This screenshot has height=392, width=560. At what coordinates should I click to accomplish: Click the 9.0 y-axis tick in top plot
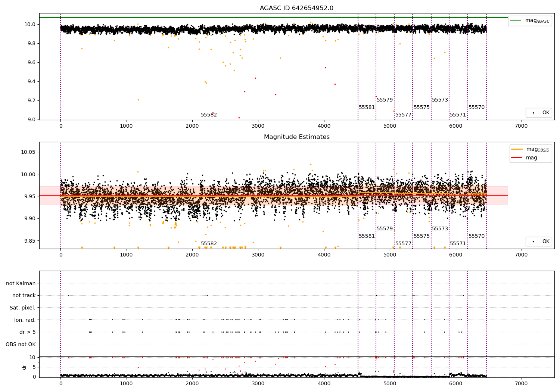tap(32, 119)
